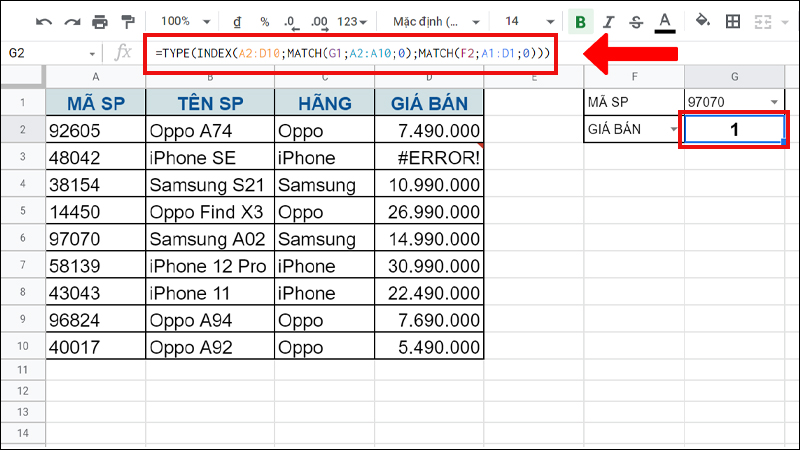The height and width of the screenshot is (450, 800).
Task: Click the increase decimal places icon
Action: pos(319,21)
